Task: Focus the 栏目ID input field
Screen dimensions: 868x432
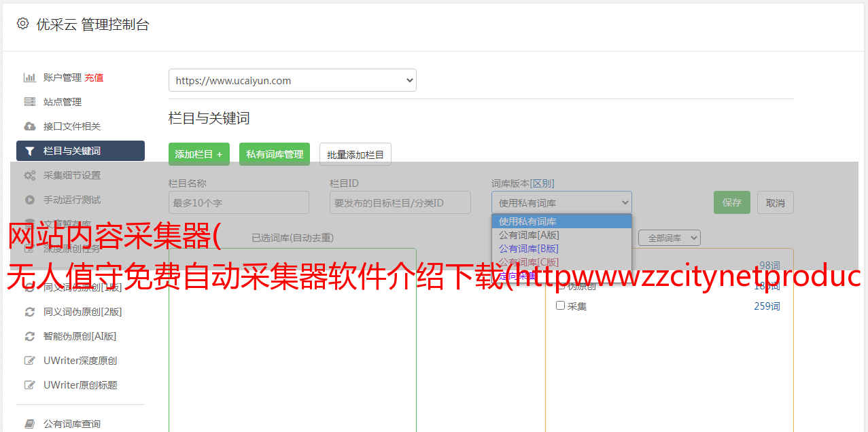Action: point(400,202)
